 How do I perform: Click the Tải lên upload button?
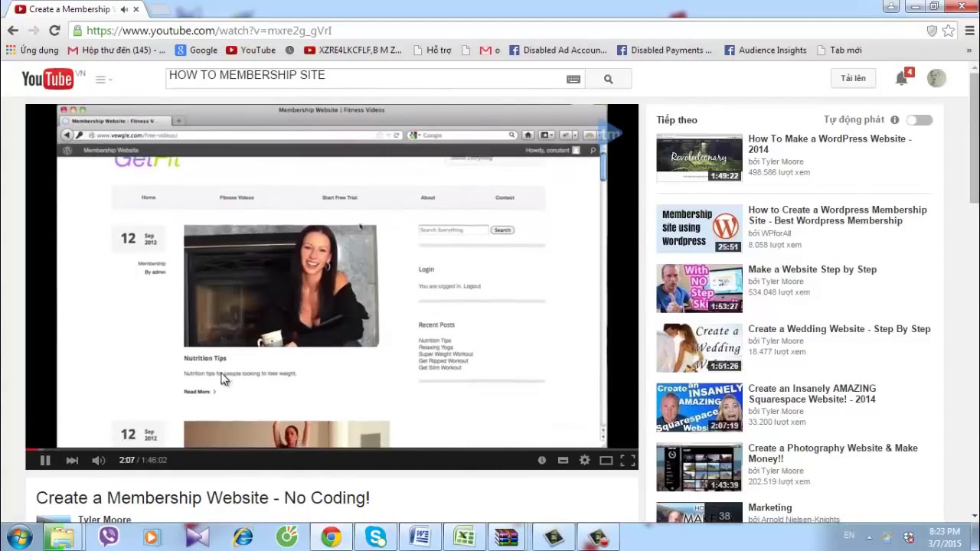(853, 78)
